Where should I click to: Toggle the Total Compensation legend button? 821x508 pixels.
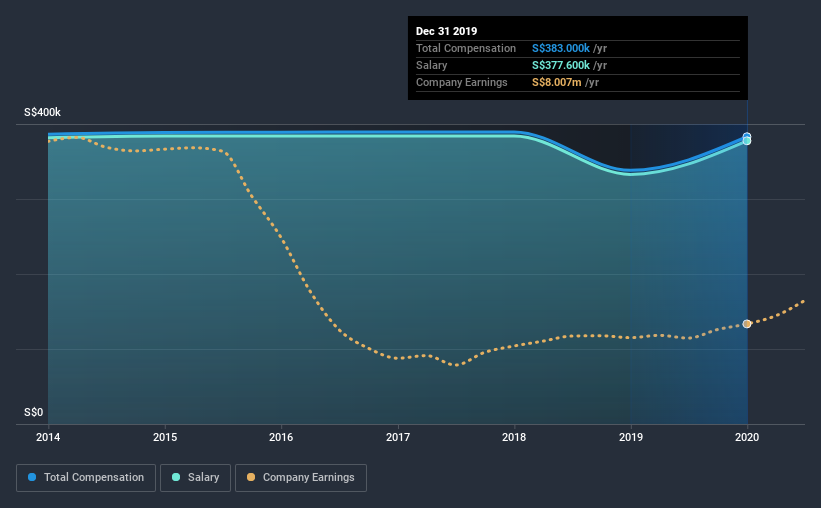click(x=86, y=478)
